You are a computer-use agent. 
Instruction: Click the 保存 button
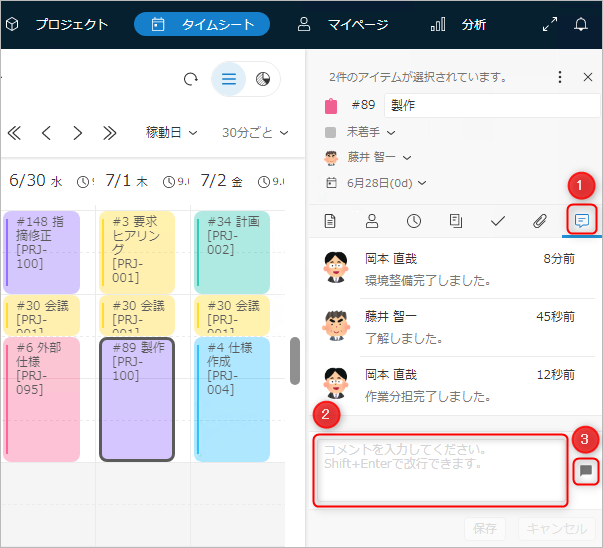point(485,529)
